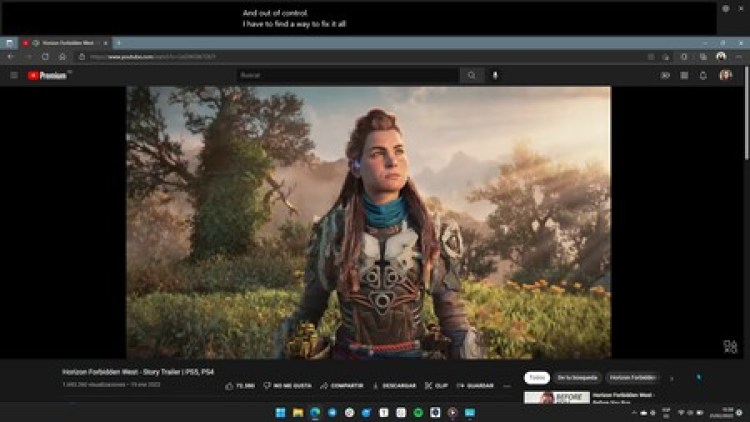The width and height of the screenshot is (750, 422).
Task: Go to the browser home page
Action: 62,56
